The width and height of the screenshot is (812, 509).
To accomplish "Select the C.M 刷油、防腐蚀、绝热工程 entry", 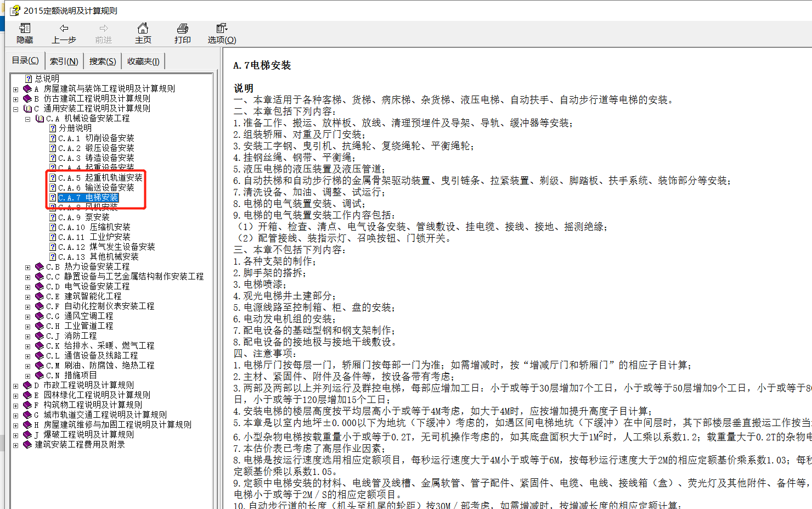I will 100,365.
